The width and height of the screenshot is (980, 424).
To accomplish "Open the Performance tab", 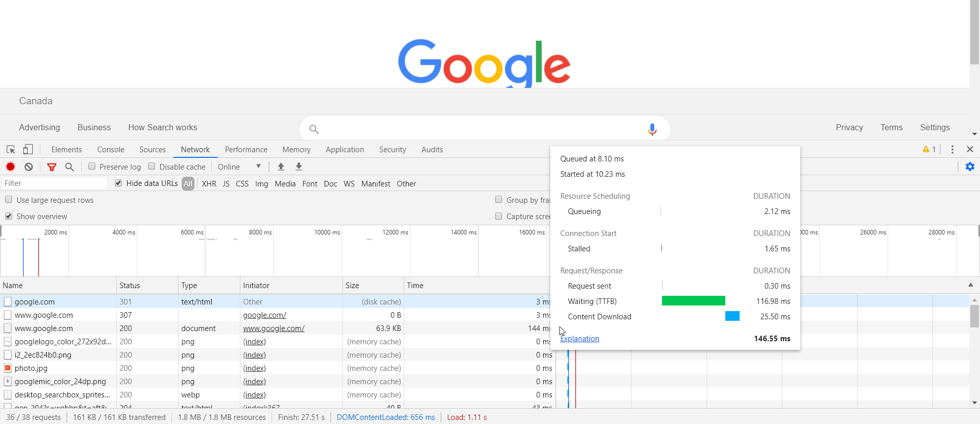I will coord(246,150).
